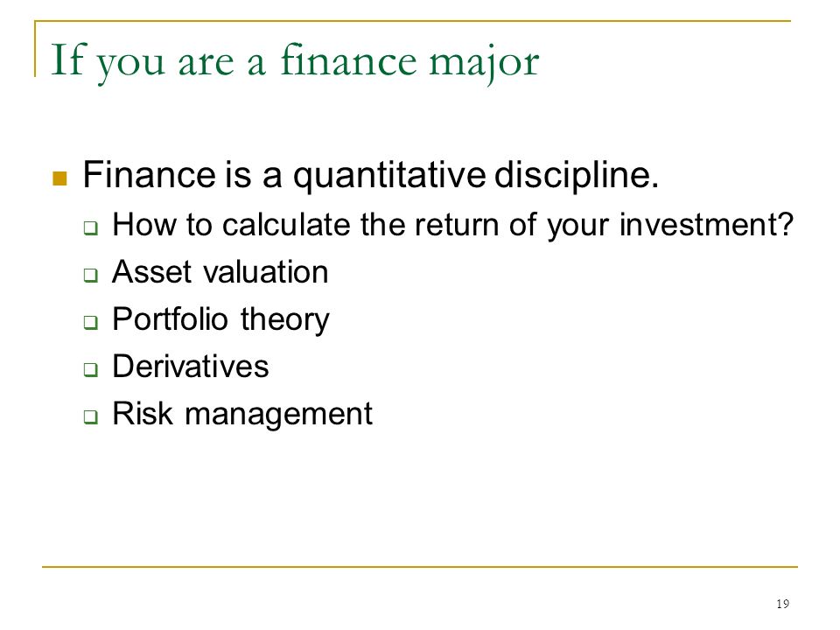Click the word 'investment?' in the first sub-bullet
This screenshot has width=840, height=630.
(706, 225)
